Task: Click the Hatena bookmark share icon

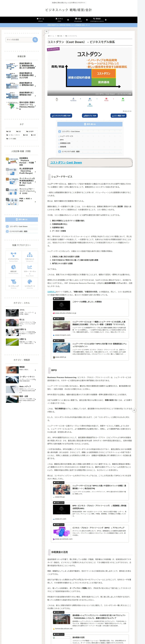Action: (90, 99)
